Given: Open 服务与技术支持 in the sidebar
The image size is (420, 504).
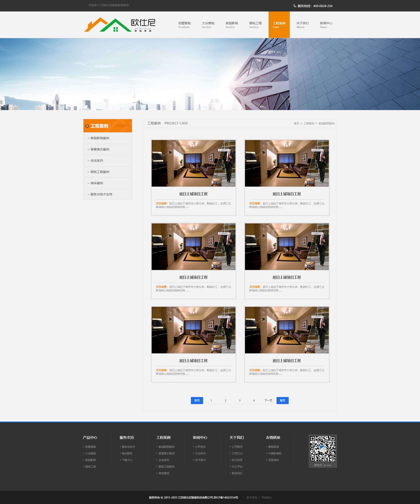Looking at the screenshot, I should tap(101, 194).
